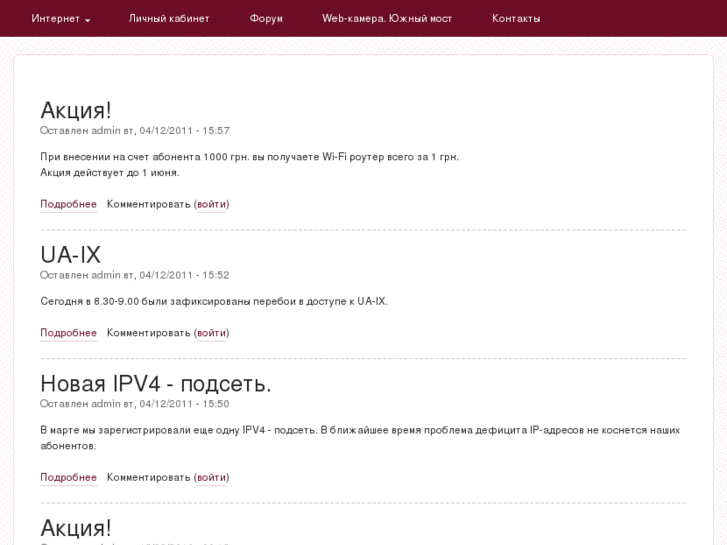This screenshot has width=727, height=545.
Task: Open the Интернет dropdown menu
Action: pyautogui.click(x=61, y=19)
